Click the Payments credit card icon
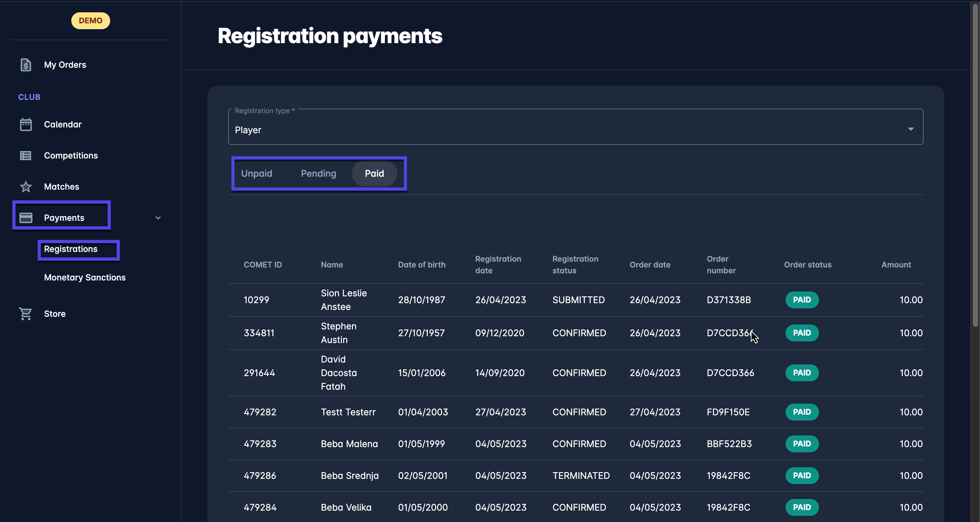The width and height of the screenshot is (980, 522). (x=26, y=218)
